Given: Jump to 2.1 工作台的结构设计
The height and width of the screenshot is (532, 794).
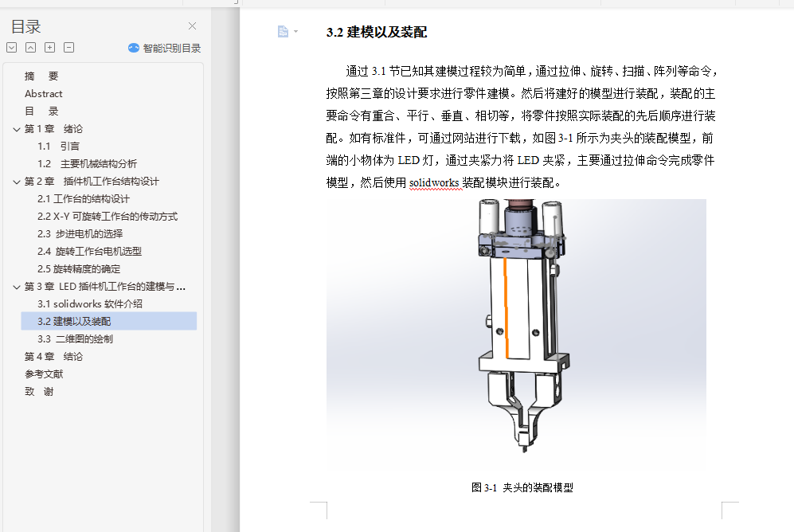Looking at the screenshot, I should click(84, 199).
